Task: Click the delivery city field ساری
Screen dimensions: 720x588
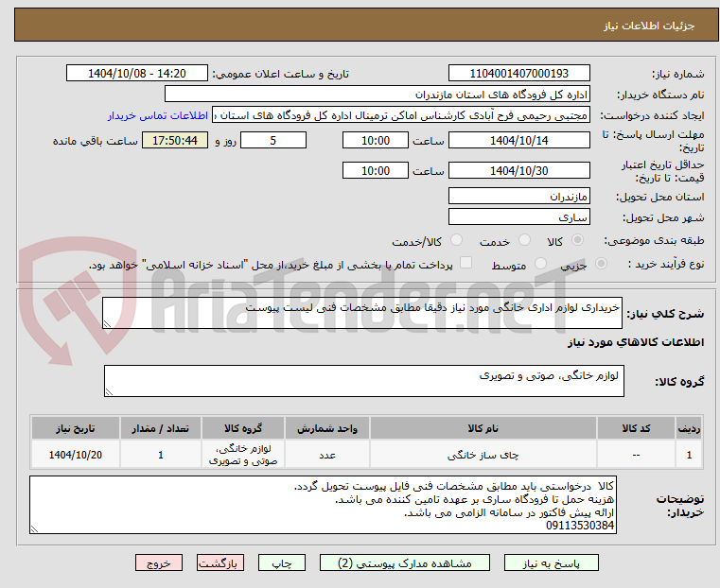Action: click(x=518, y=216)
